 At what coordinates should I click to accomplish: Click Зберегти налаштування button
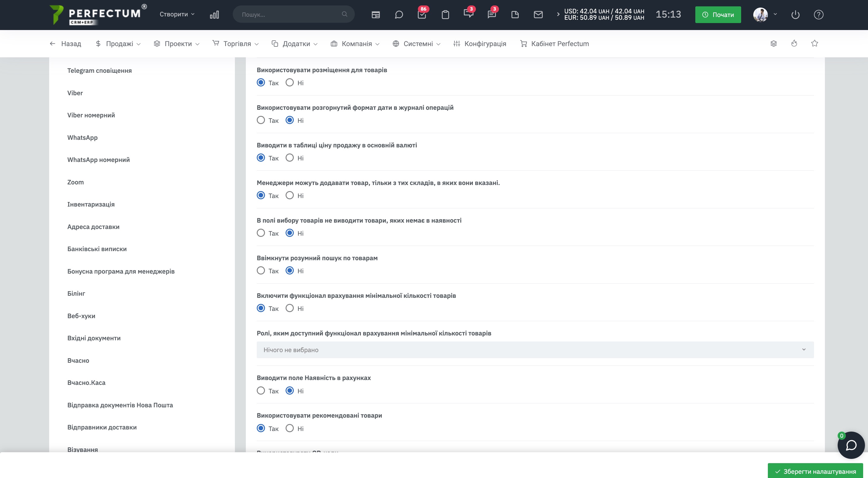(815, 471)
